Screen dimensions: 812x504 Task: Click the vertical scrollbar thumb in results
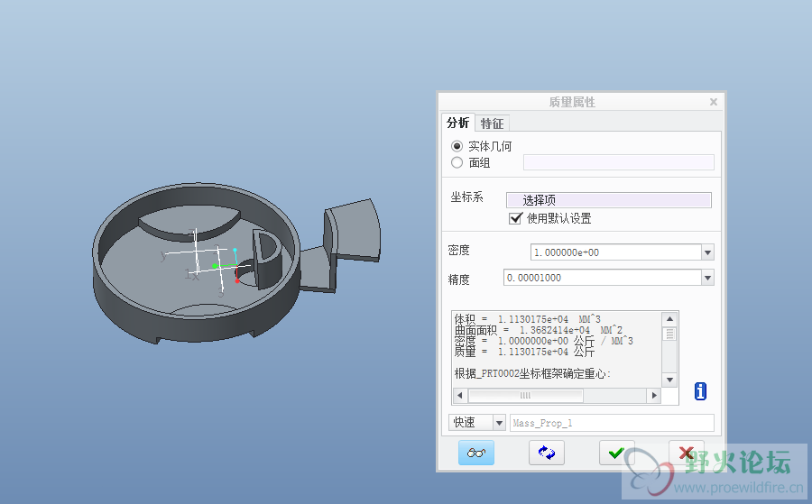[x=669, y=334]
